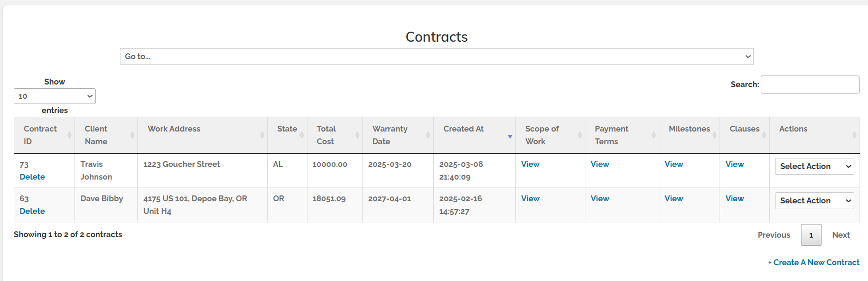Open the Show entries count dropdown

click(x=54, y=96)
